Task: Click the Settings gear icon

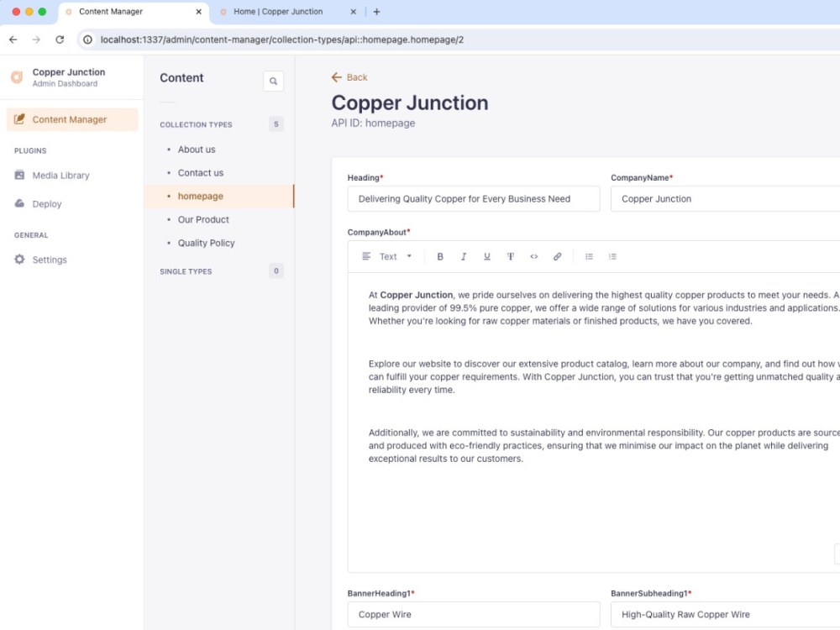Action: coord(19,260)
